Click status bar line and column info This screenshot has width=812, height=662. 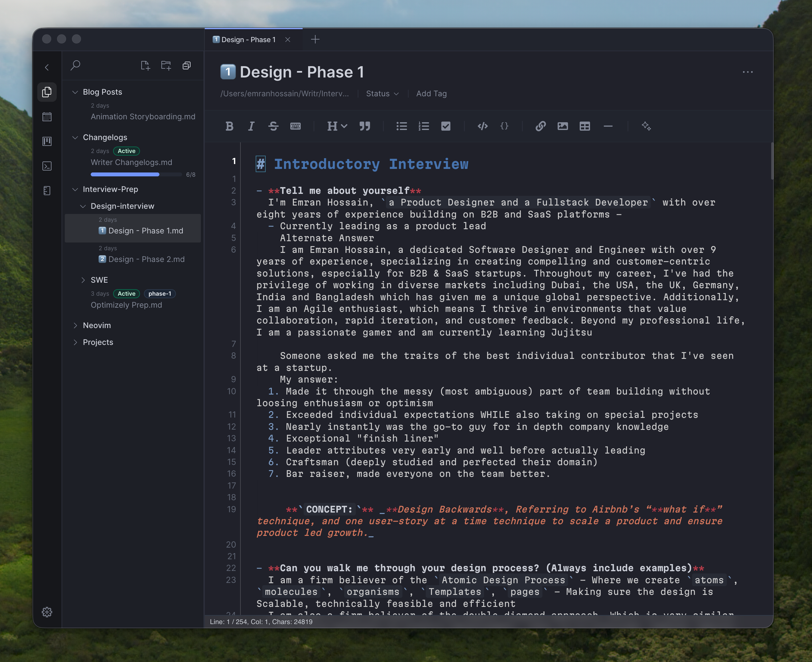pyautogui.click(x=261, y=621)
